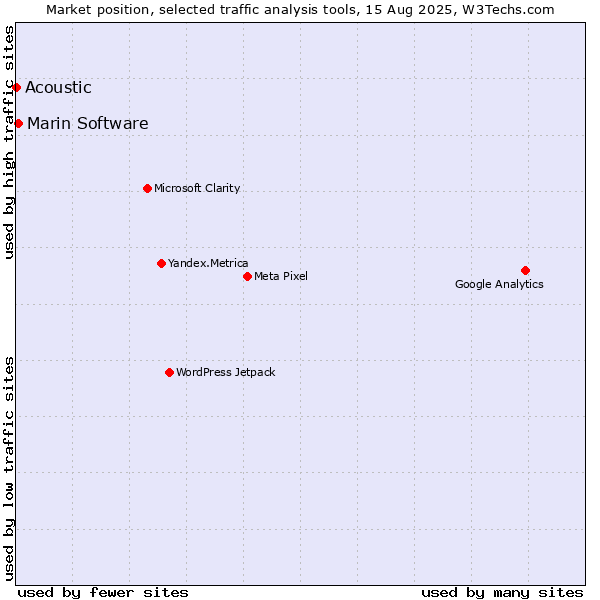Click the 'Microsoft Clarity' label
The image size is (600, 600).
coord(197,188)
